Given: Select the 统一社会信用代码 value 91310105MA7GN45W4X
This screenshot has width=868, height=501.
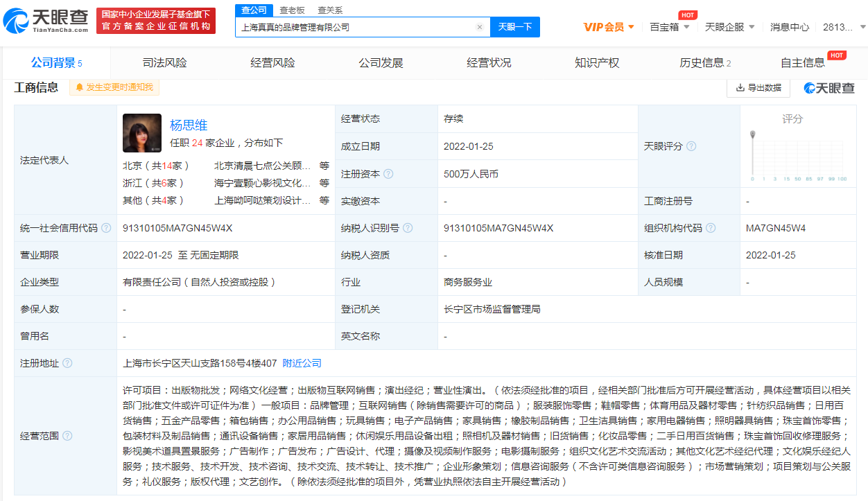Looking at the screenshot, I should (x=177, y=228).
